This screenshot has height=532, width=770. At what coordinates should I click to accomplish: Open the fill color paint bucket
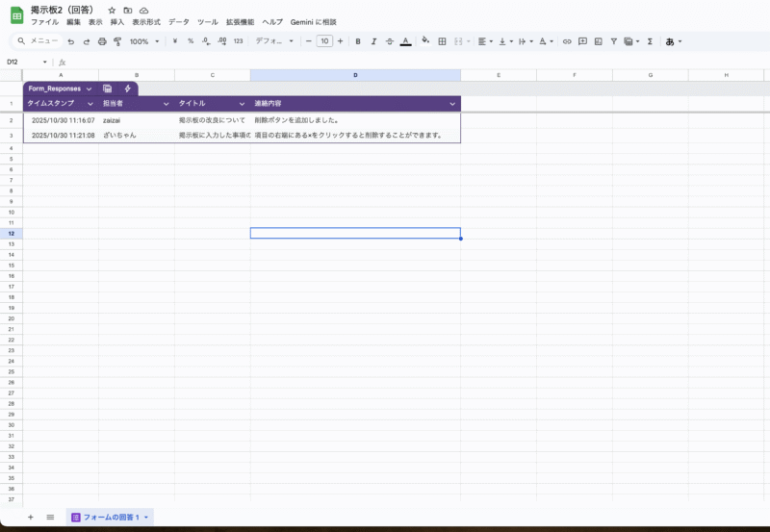(425, 41)
